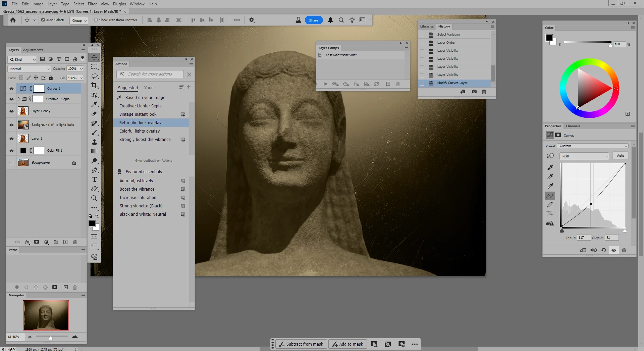Click Subtract from mask button
The height and width of the screenshot is (351, 644).
tap(301, 344)
